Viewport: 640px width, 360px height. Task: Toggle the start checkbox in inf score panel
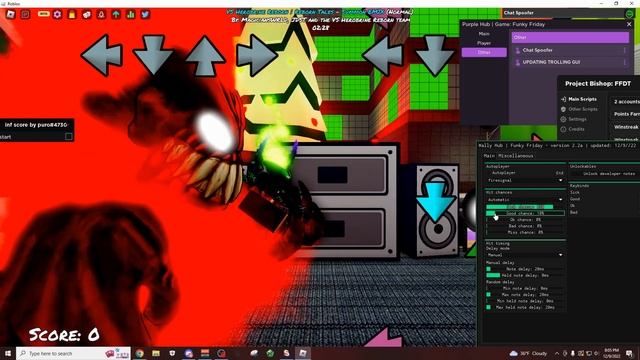(x=69, y=137)
